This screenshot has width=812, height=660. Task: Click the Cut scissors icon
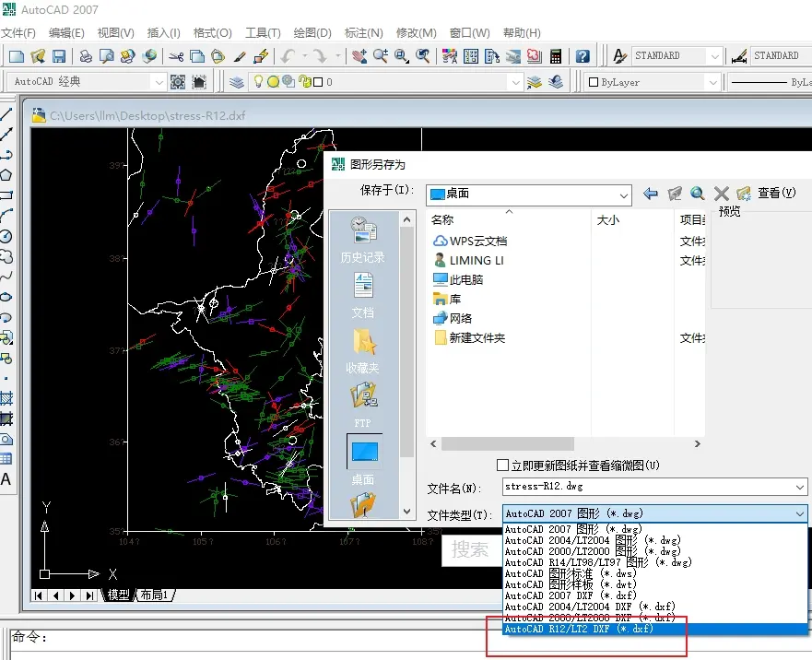tap(176, 56)
